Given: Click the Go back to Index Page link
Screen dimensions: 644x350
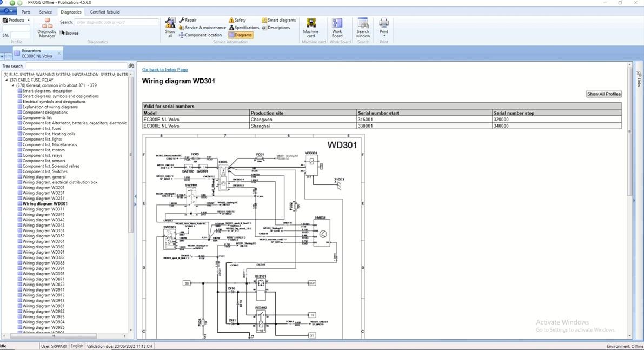Looking at the screenshot, I should click(x=165, y=70).
